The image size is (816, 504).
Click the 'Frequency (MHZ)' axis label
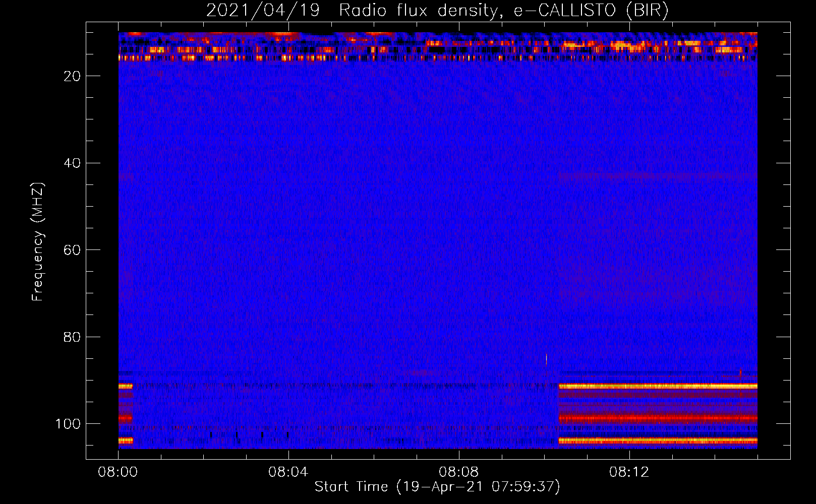point(38,242)
